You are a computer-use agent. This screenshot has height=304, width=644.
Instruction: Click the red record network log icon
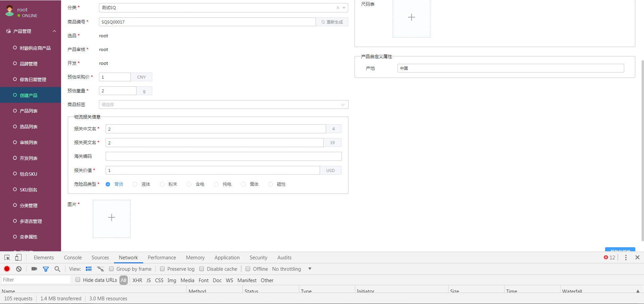pyautogui.click(x=7, y=269)
